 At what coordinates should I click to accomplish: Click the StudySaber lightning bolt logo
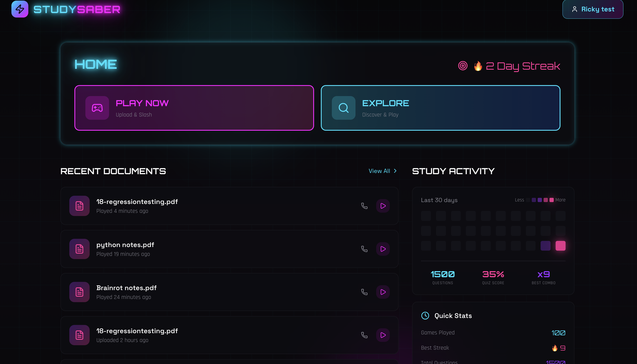click(x=20, y=9)
